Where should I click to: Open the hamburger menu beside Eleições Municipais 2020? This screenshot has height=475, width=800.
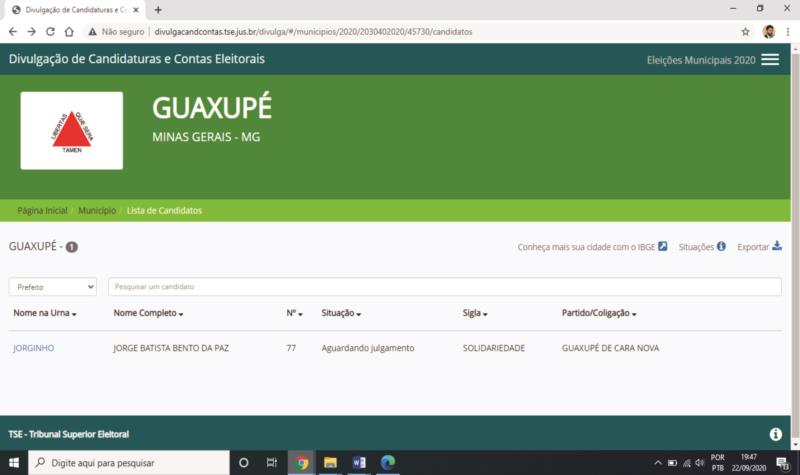click(x=770, y=60)
